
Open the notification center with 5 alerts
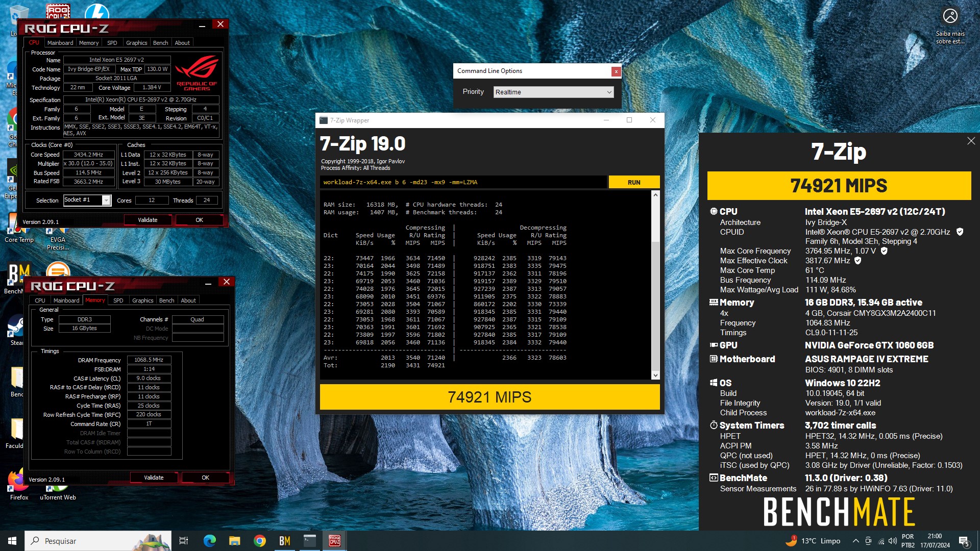[x=964, y=541]
